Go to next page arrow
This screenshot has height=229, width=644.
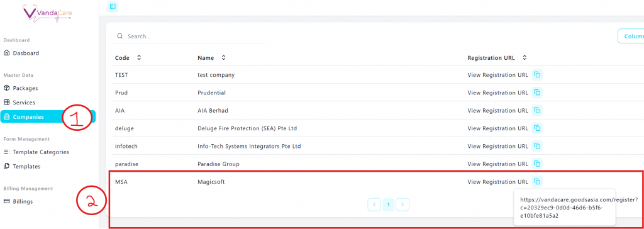pos(402,204)
